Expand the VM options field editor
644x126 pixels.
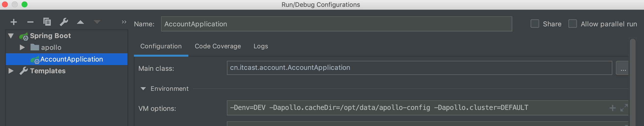point(624,108)
